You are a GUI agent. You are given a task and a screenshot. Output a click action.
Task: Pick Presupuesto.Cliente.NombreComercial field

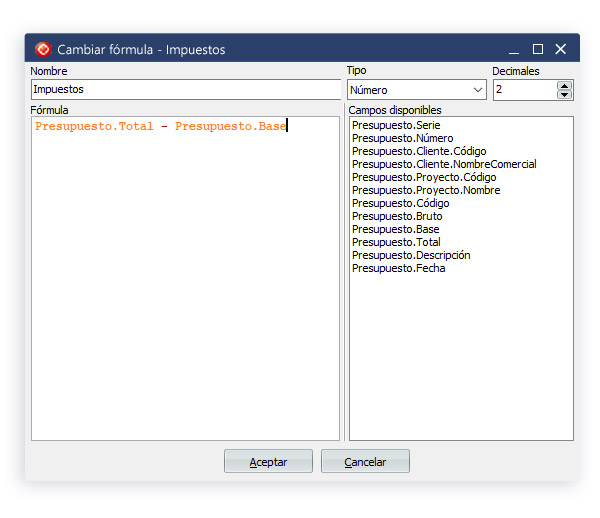click(444, 164)
